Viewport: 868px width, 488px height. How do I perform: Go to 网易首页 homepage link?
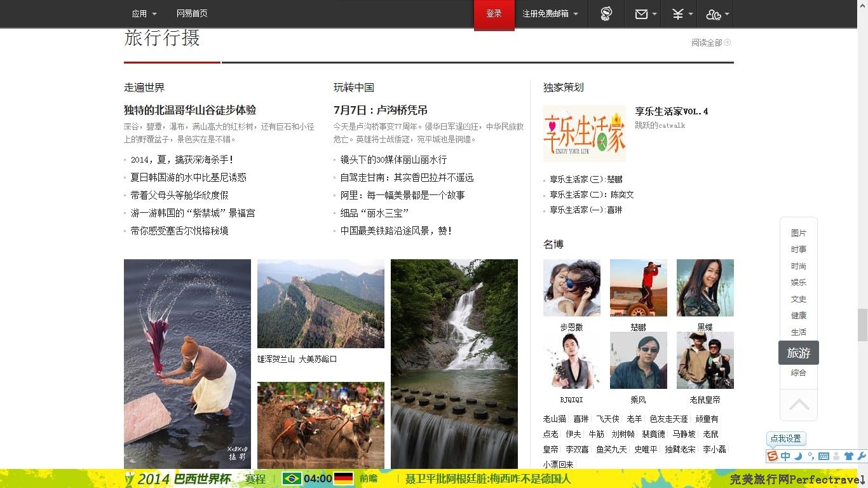point(192,14)
